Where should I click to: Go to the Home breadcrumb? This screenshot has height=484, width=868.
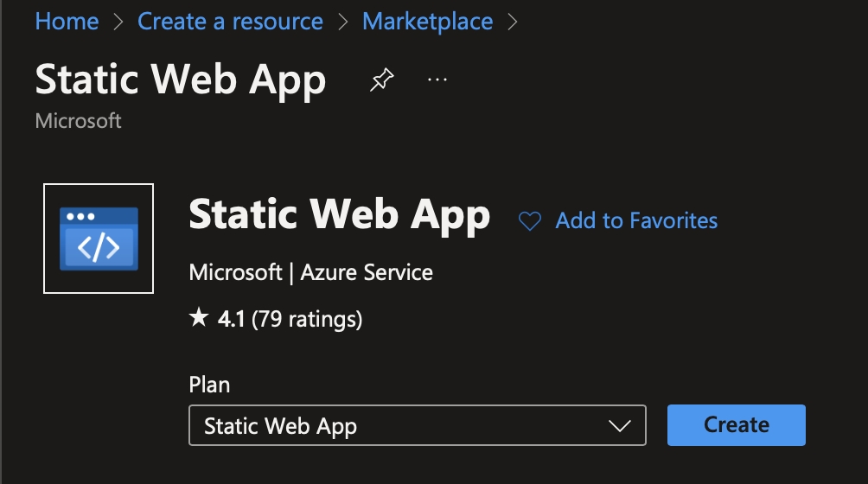pyautogui.click(x=67, y=22)
